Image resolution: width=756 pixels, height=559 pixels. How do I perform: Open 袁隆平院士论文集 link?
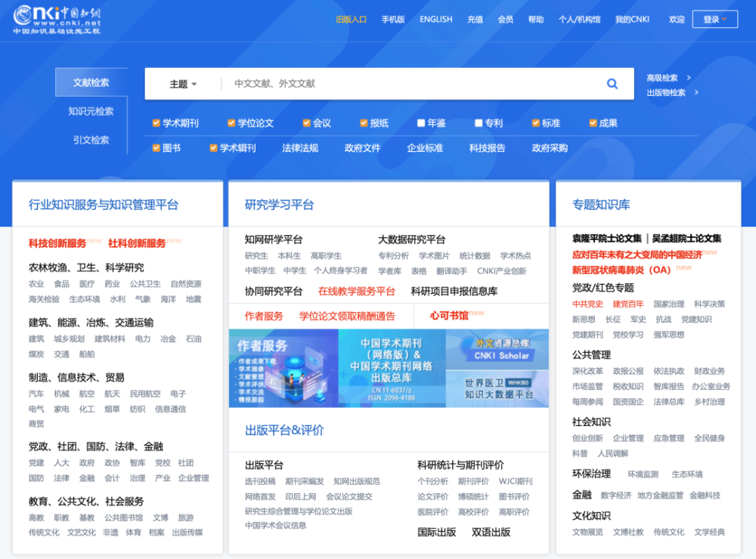click(x=607, y=239)
